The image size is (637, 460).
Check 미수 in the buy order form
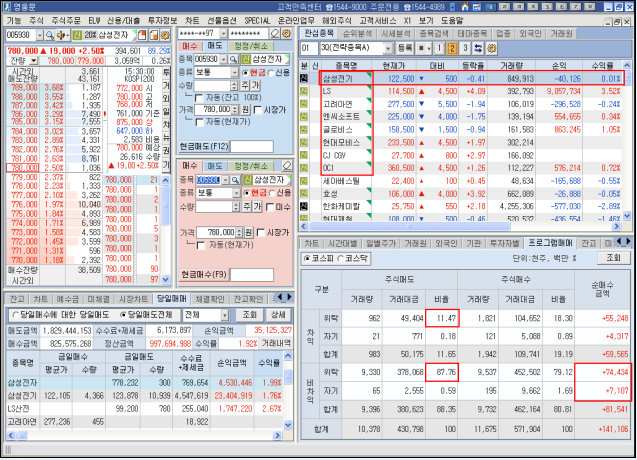point(270,207)
